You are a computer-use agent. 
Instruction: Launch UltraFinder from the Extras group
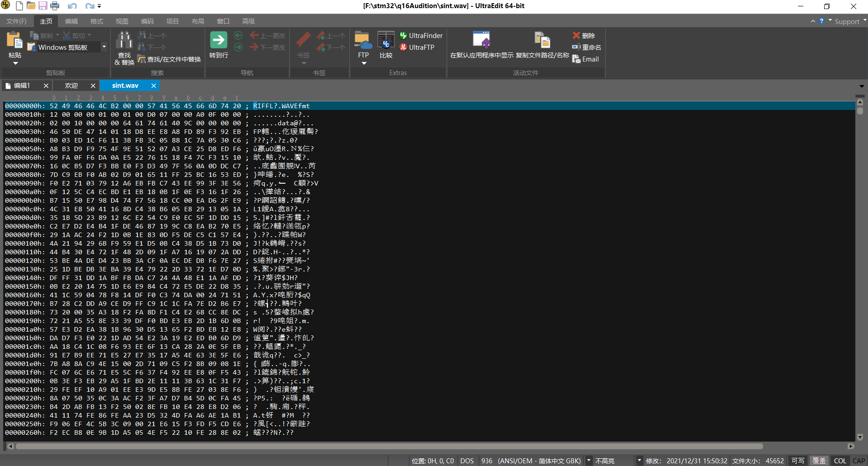point(421,35)
